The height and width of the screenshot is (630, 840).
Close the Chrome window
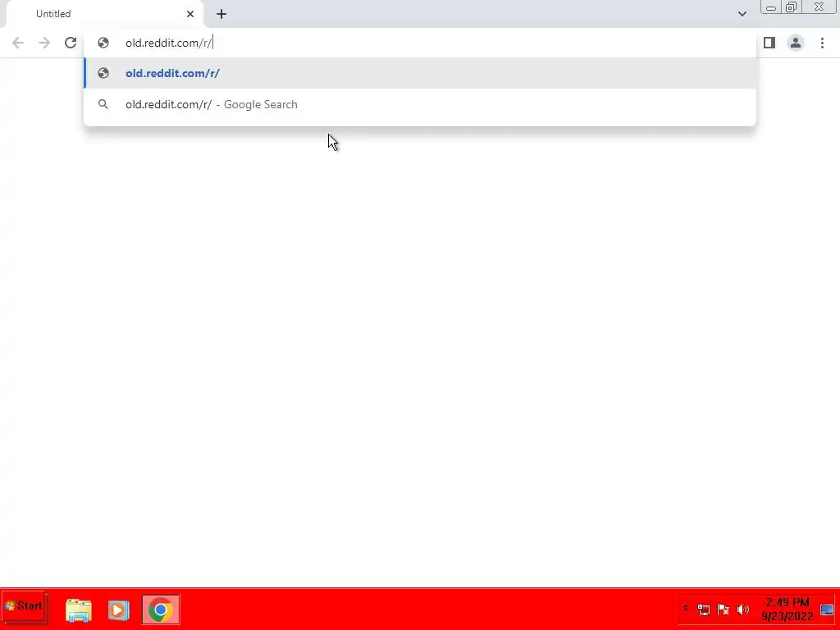point(819,7)
